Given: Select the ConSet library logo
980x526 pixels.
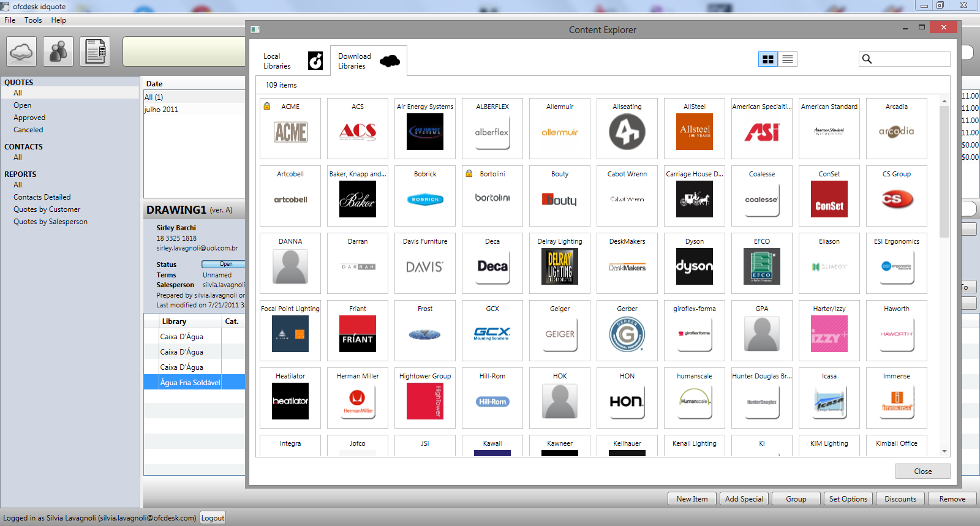Looking at the screenshot, I should coord(829,199).
